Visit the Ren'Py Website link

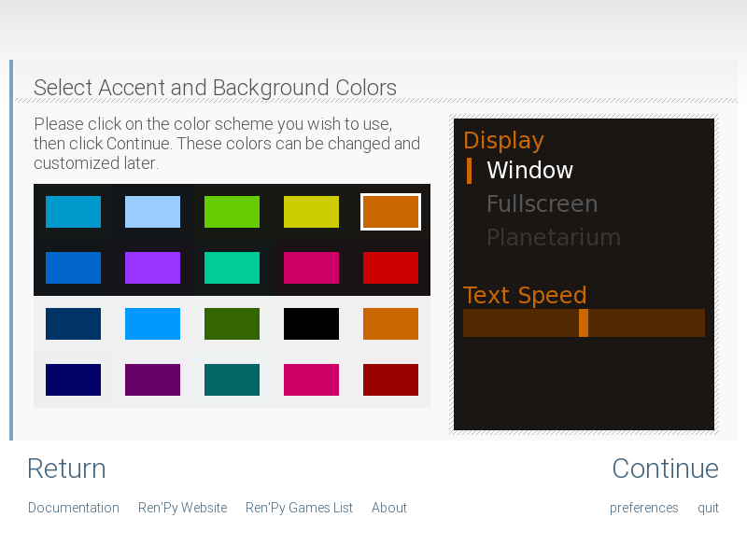[x=182, y=508]
